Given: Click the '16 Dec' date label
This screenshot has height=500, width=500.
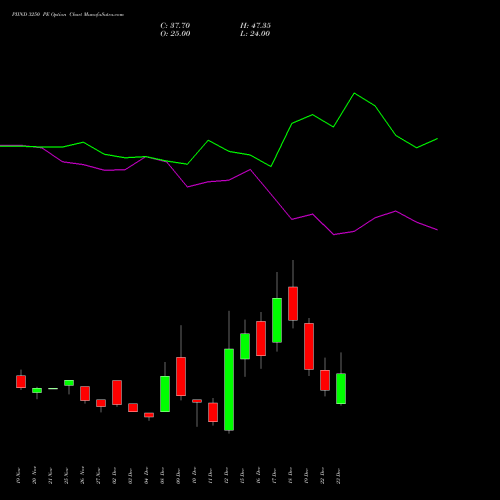Looking at the screenshot, I should pyautogui.click(x=258, y=475).
